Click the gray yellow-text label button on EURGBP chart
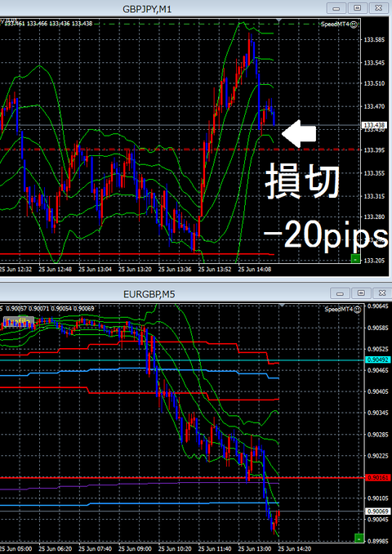 click(18, 321)
